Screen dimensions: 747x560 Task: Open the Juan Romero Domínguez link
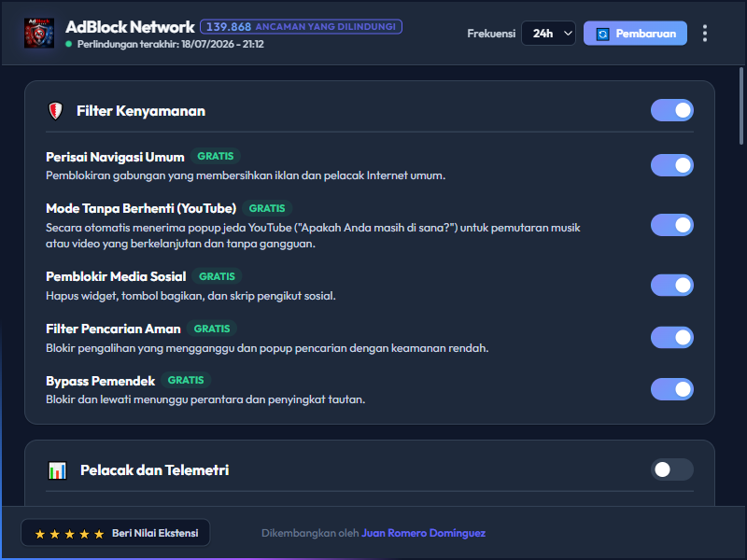(x=423, y=533)
